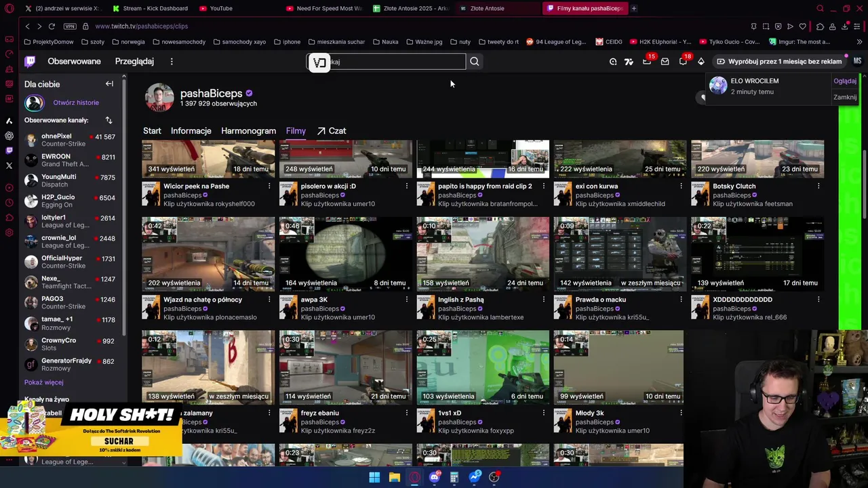
Task: Click Zamknij on the notification
Action: pyautogui.click(x=845, y=98)
